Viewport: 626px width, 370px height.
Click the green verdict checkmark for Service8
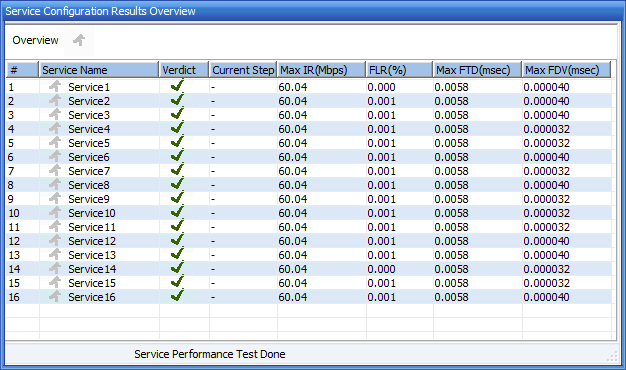(177, 183)
